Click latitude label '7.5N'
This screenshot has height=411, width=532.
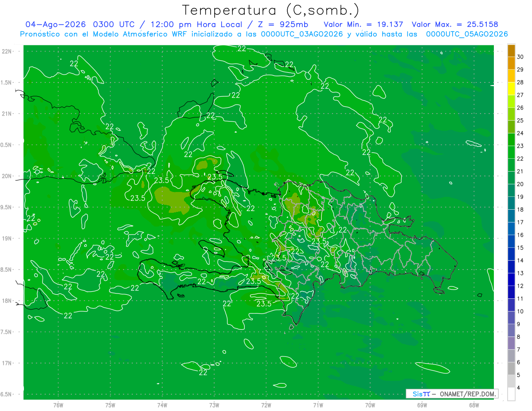(x=7, y=332)
